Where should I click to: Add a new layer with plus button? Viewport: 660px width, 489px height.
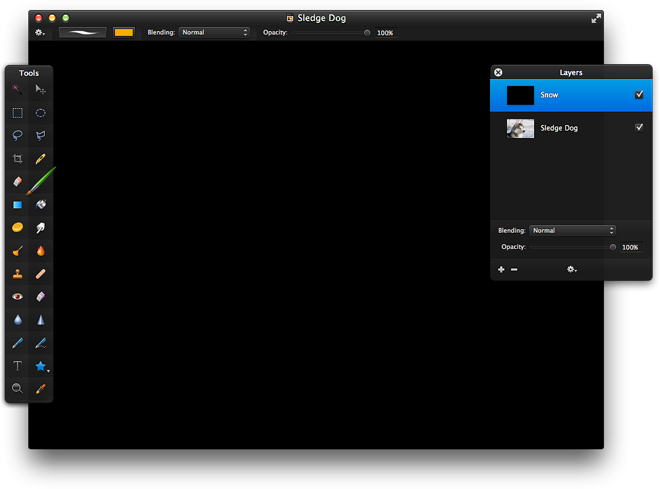pyautogui.click(x=501, y=269)
